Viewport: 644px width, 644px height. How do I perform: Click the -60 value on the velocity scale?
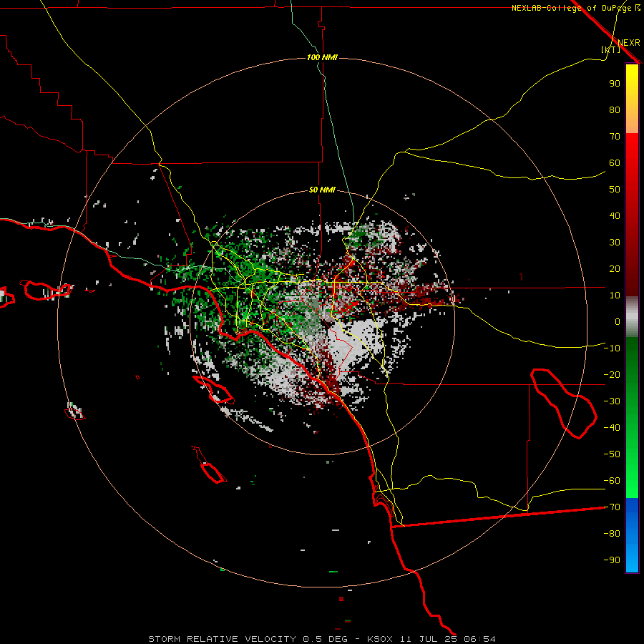[612, 481]
